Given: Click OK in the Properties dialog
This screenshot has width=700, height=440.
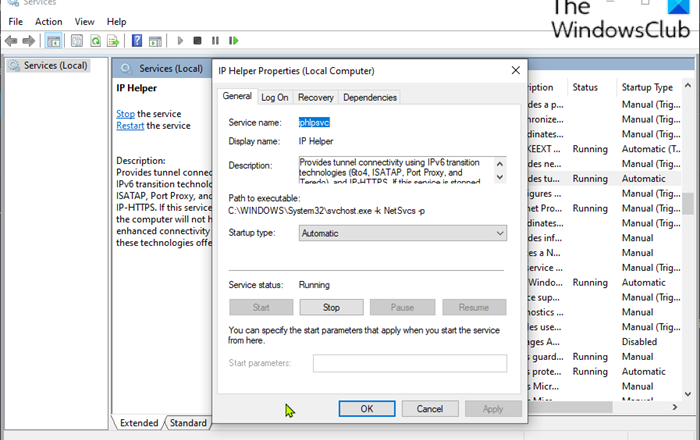Looking at the screenshot, I should click(367, 409).
